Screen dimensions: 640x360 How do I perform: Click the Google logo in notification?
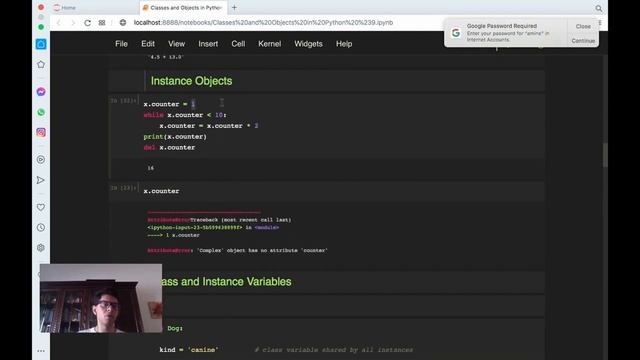[456, 33]
